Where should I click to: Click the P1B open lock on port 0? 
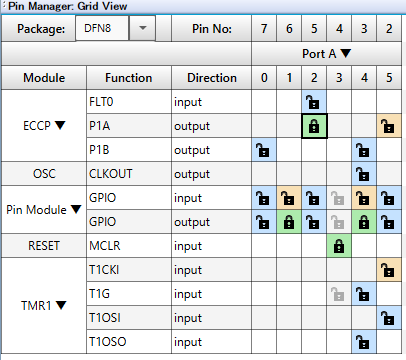pyautogui.click(x=264, y=150)
